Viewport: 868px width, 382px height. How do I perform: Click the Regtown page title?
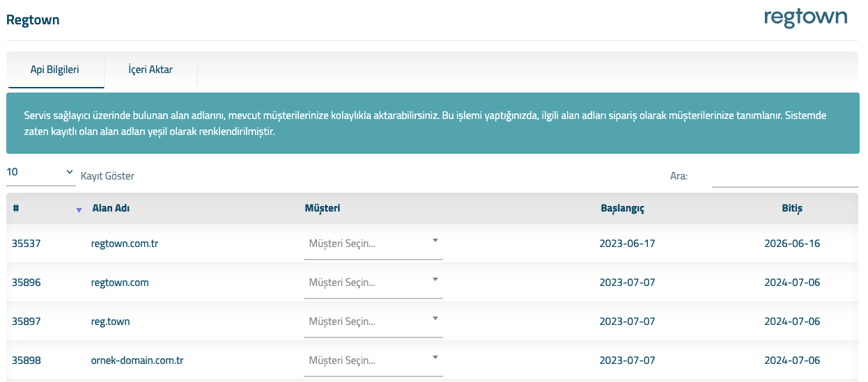point(33,20)
